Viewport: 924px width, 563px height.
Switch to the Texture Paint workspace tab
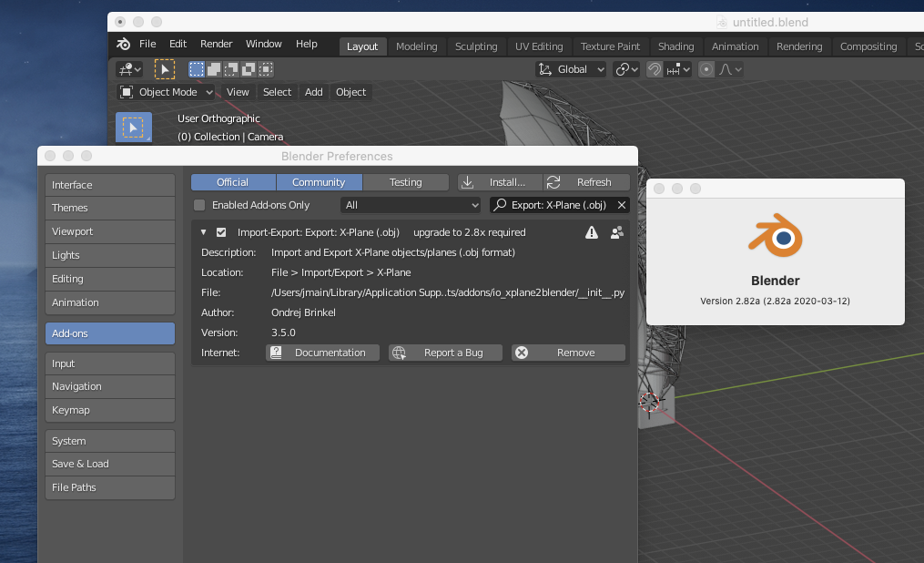coord(610,46)
